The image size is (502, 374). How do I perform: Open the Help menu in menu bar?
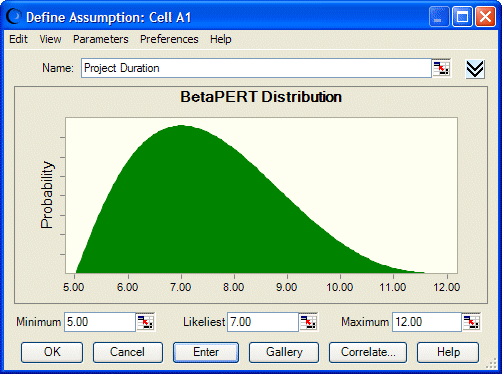220,39
